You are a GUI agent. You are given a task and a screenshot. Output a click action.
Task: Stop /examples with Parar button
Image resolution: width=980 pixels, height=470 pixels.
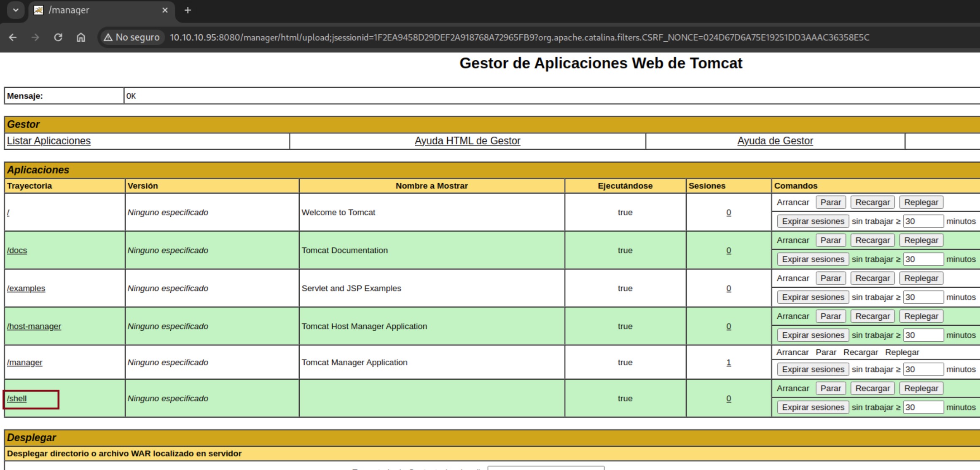click(x=831, y=278)
